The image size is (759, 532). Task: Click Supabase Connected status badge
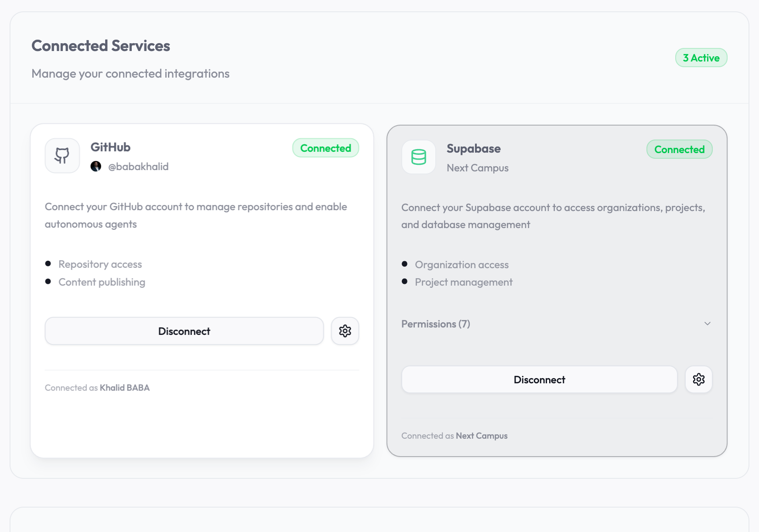[680, 149]
